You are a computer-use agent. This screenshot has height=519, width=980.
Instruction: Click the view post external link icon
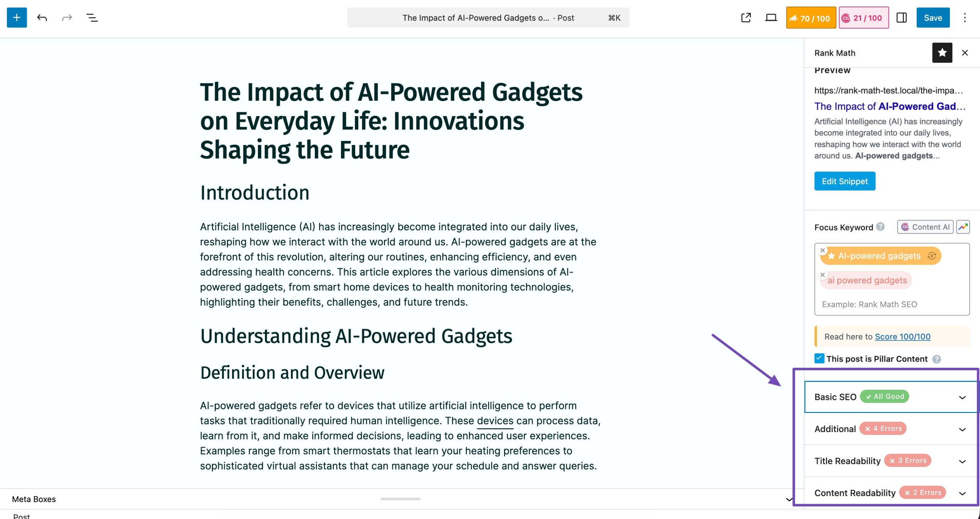(746, 18)
